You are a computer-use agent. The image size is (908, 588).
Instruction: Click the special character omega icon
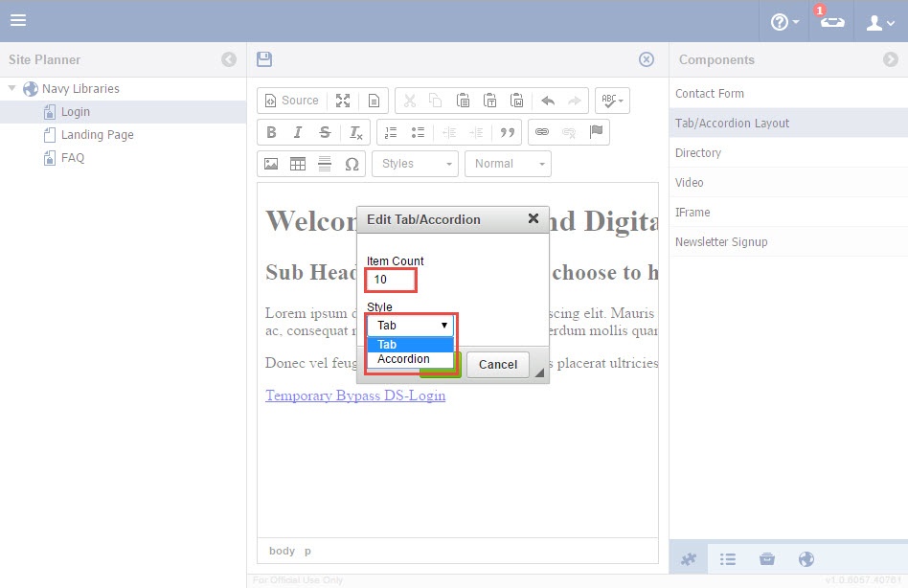coord(352,164)
